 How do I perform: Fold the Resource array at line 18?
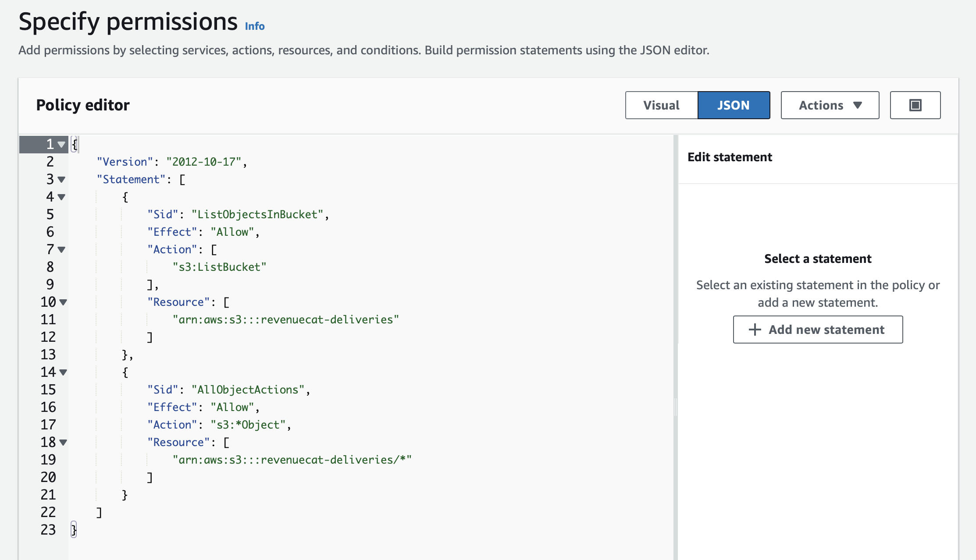pyautogui.click(x=63, y=442)
